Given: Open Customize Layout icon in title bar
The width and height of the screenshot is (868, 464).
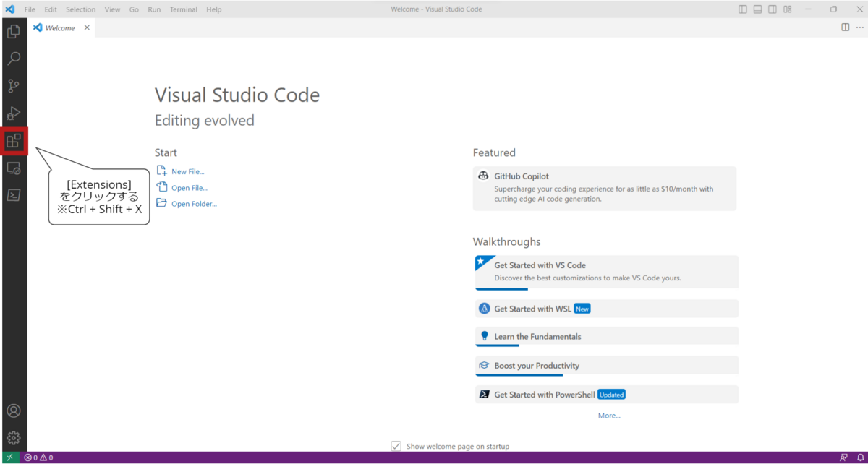Looking at the screenshot, I should (788, 9).
